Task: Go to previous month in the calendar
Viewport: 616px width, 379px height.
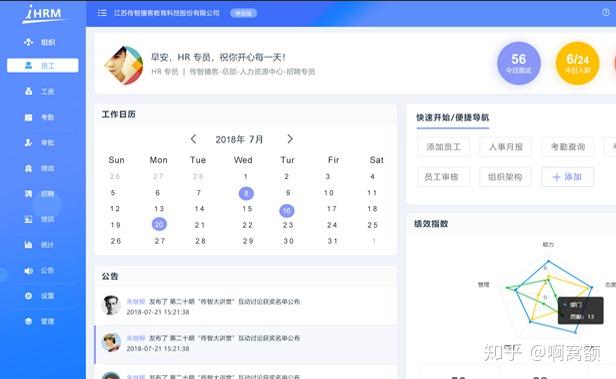Action: tap(193, 139)
